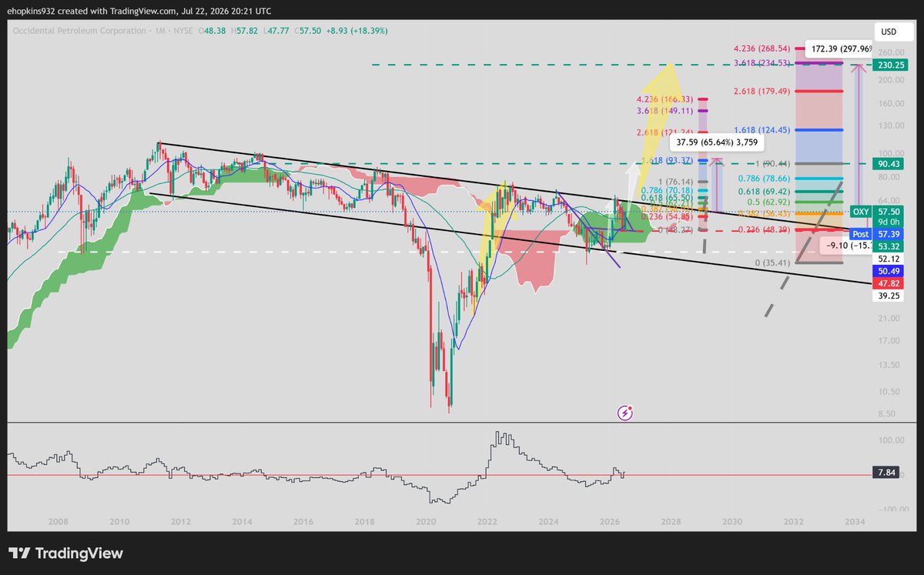
Task: Click the +8.93 (+18.39%) change value
Action: click(x=359, y=31)
